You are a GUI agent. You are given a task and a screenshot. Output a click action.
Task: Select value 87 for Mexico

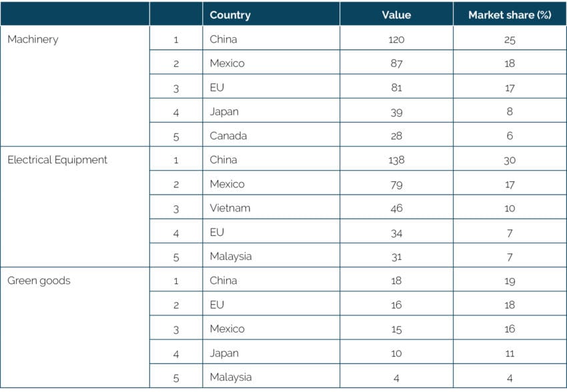point(396,63)
